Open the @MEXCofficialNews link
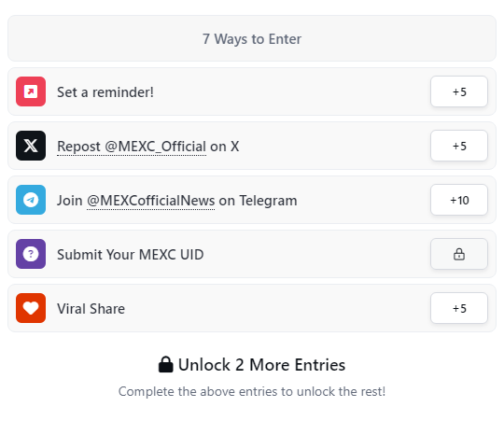 [x=151, y=201]
